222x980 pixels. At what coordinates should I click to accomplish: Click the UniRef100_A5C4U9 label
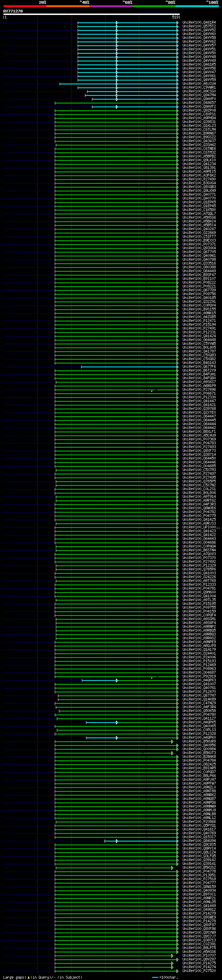coord(199,436)
